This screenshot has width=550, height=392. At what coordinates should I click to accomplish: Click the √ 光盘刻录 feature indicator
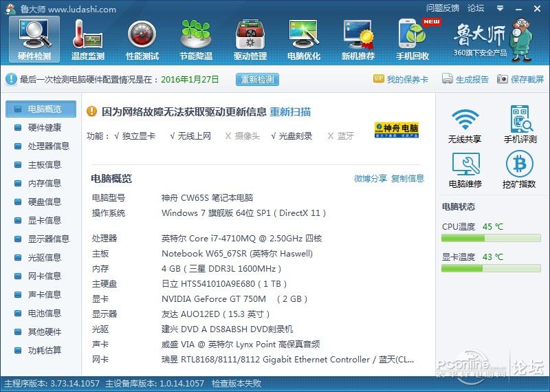(x=291, y=135)
